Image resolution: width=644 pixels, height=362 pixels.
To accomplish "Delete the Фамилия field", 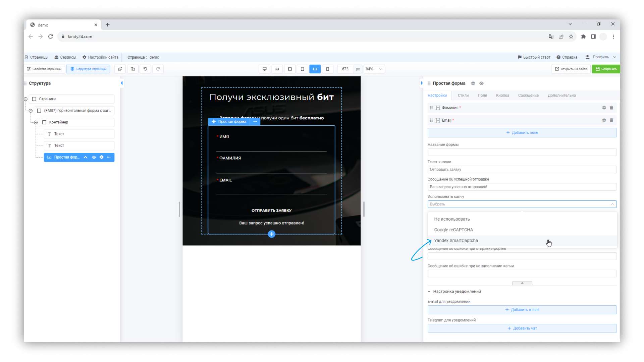I will (x=611, y=108).
